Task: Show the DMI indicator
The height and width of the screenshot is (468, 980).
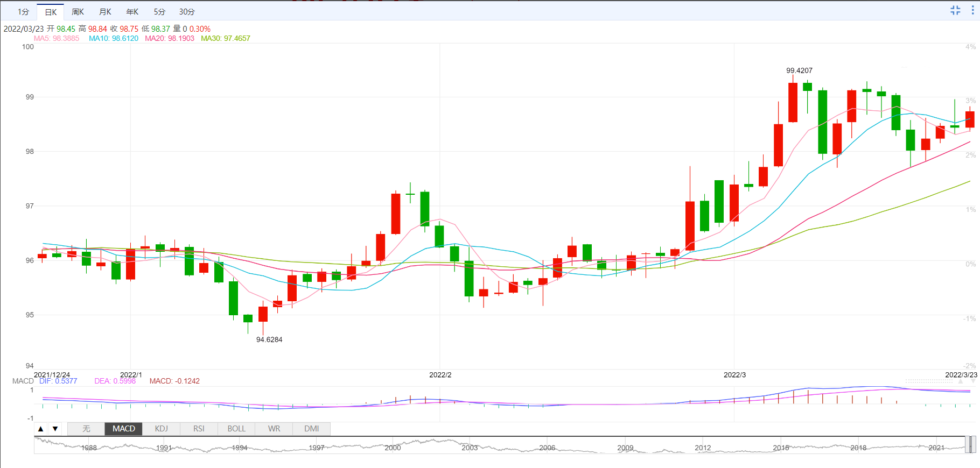Action: click(312, 429)
